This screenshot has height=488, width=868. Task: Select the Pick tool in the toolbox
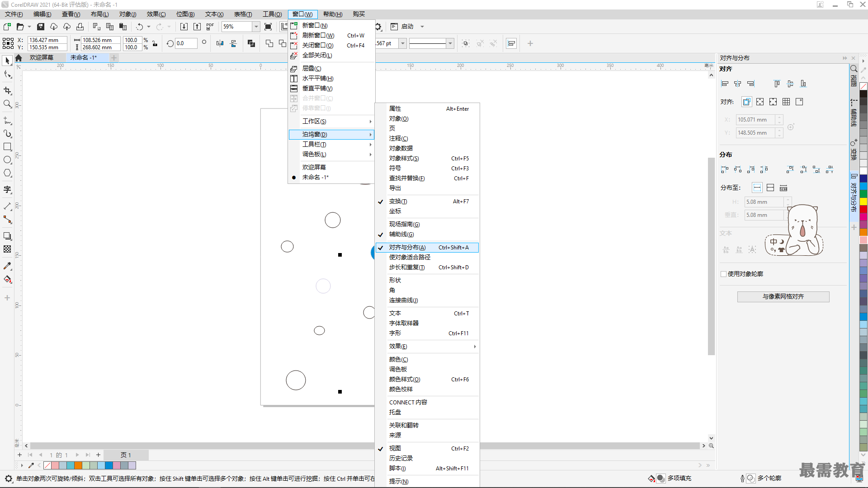coord(7,61)
